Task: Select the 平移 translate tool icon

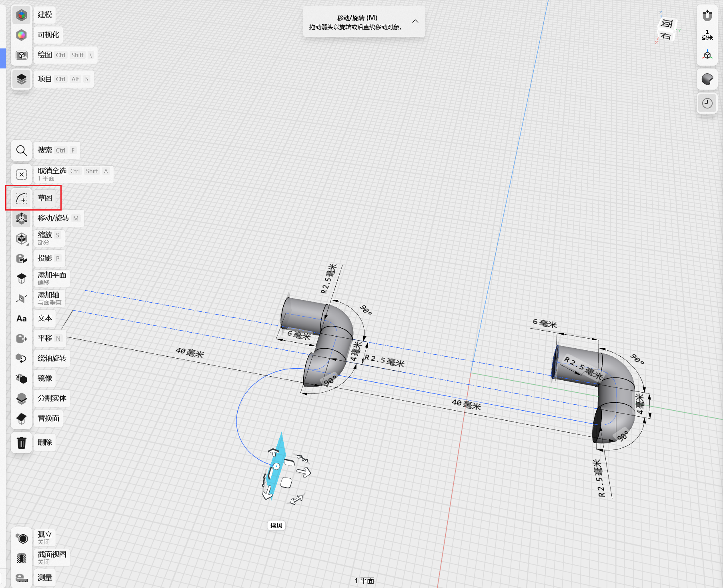Action: coord(22,339)
